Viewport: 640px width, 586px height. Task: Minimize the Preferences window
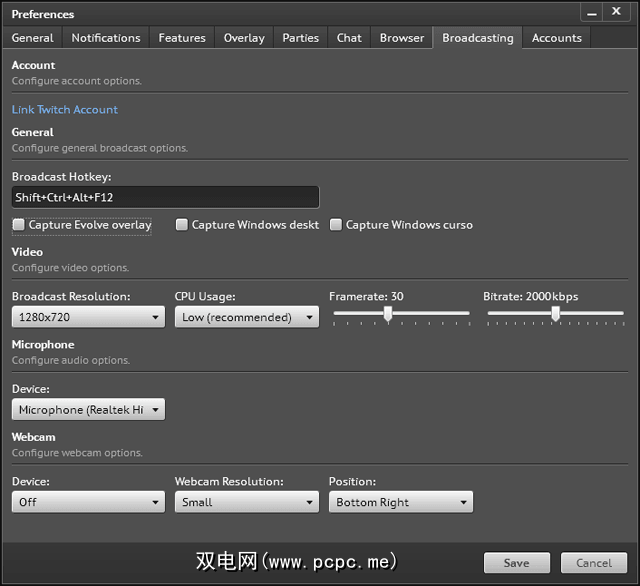tap(593, 13)
